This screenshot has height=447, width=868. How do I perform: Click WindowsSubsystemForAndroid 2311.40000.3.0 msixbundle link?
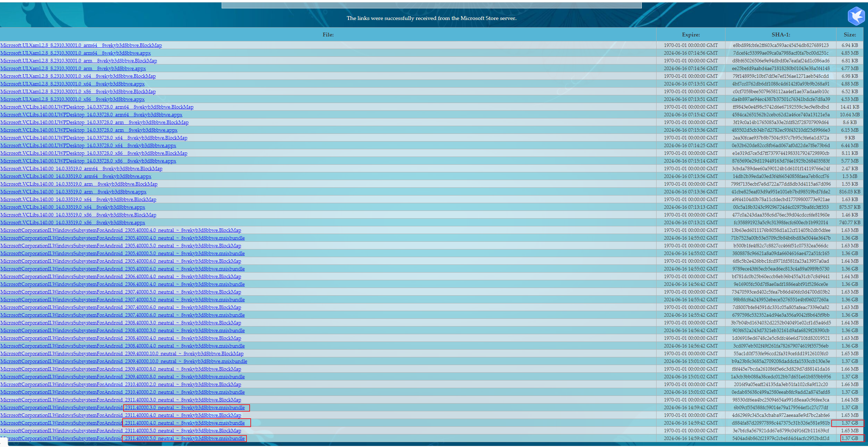(x=123, y=407)
